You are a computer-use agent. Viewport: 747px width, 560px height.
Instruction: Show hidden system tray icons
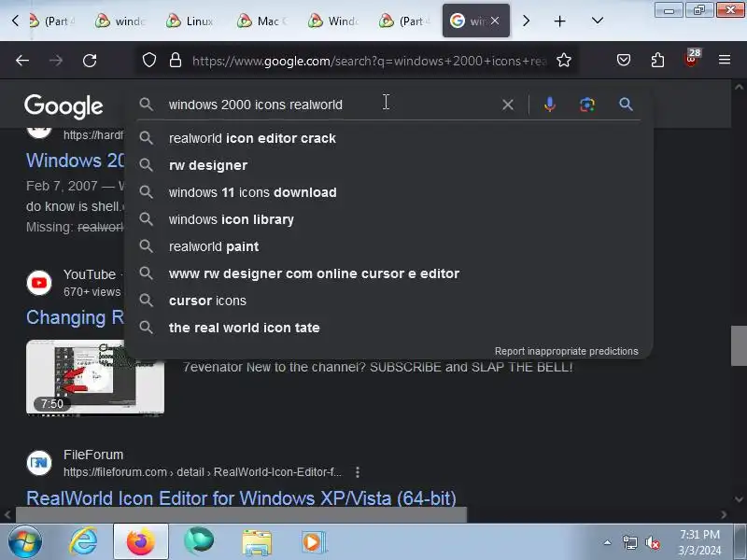pyautogui.click(x=608, y=542)
